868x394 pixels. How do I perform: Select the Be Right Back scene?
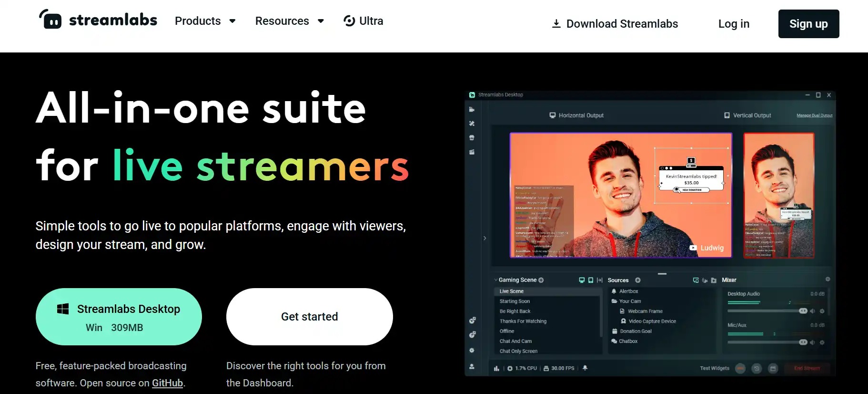pyautogui.click(x=515, y=311)
